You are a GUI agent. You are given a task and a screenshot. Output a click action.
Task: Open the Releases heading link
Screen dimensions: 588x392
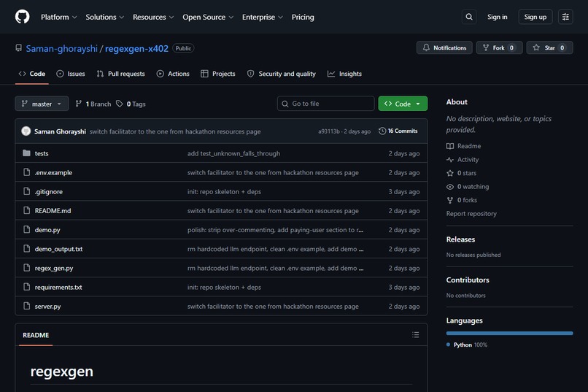[460, 239]
